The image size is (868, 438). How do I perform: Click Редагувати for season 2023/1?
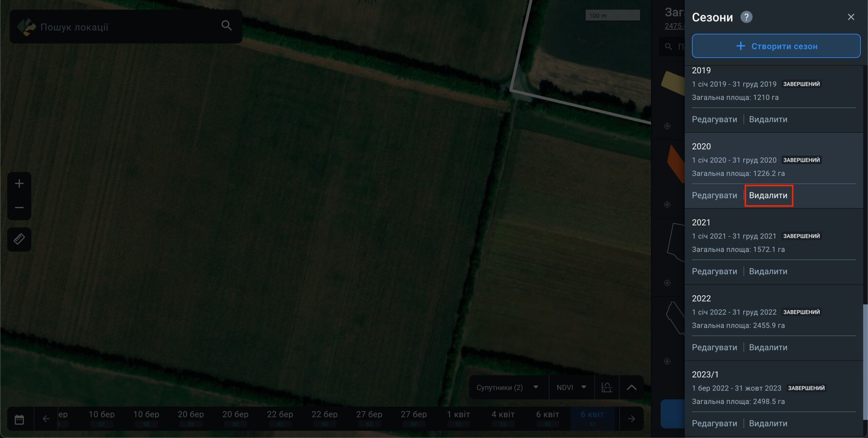(x=714, y=423)
